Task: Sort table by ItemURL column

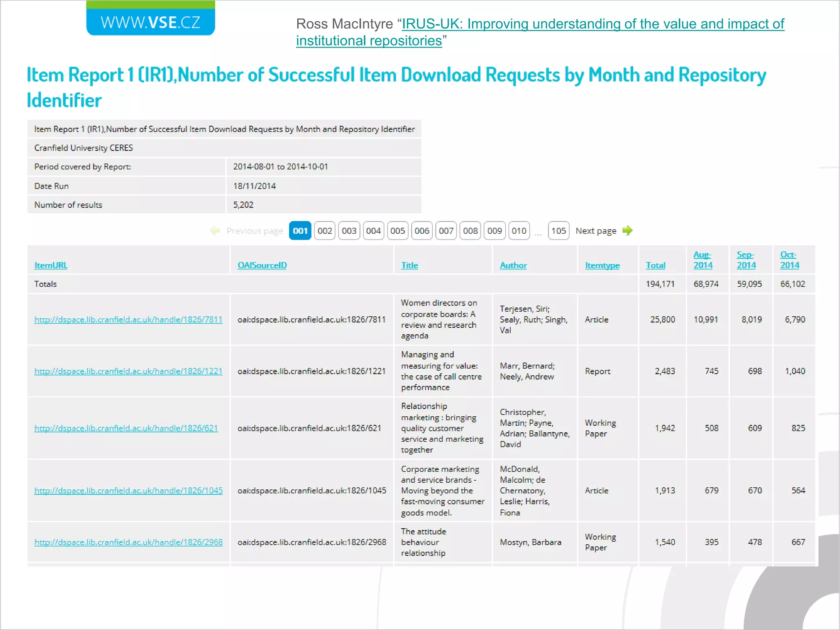Action: [51, 265]
